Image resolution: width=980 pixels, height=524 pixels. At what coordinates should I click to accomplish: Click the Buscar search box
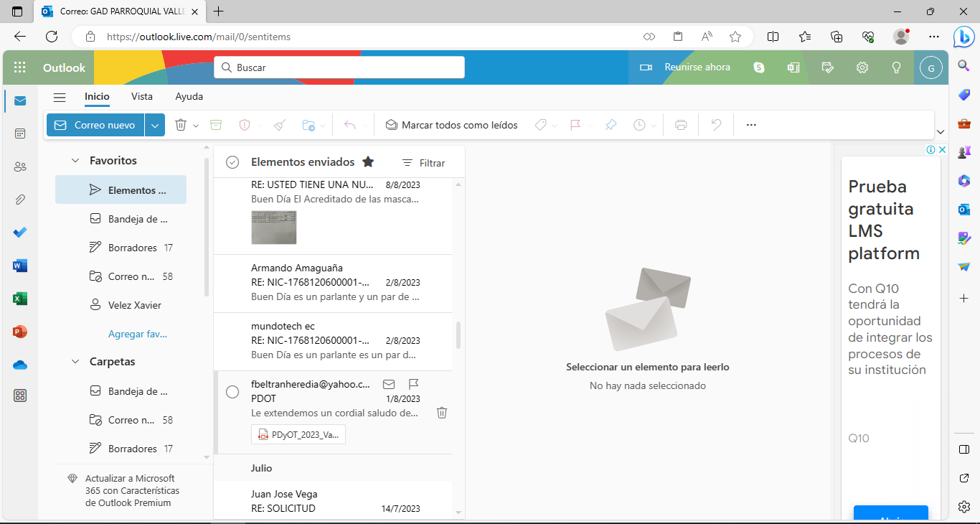[x=339, y=67]
